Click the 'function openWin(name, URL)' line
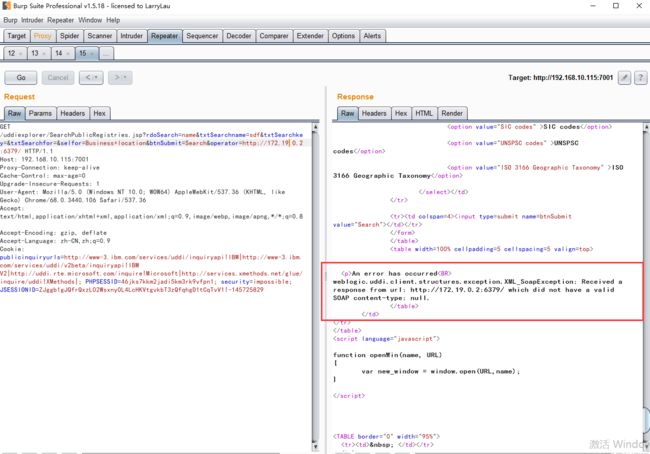650x454 pixels. click(388, 355)
